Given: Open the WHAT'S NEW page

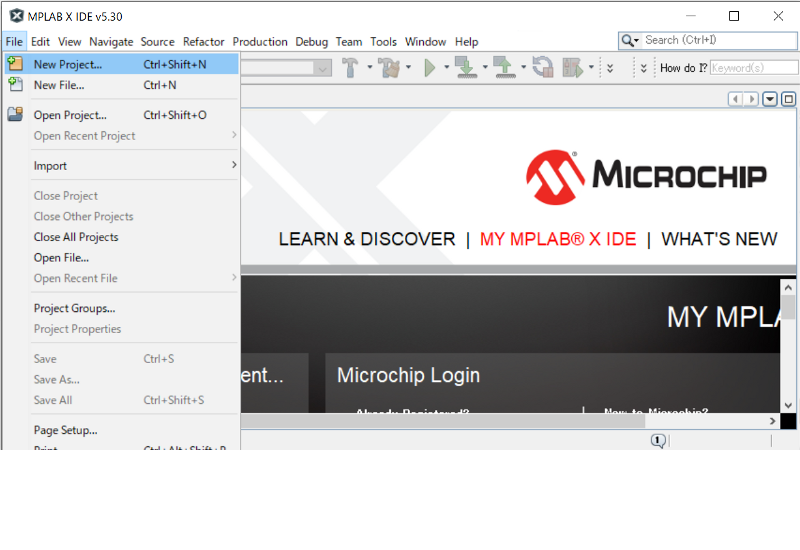Looking at the screenshot, I should [x=719, y=239].
